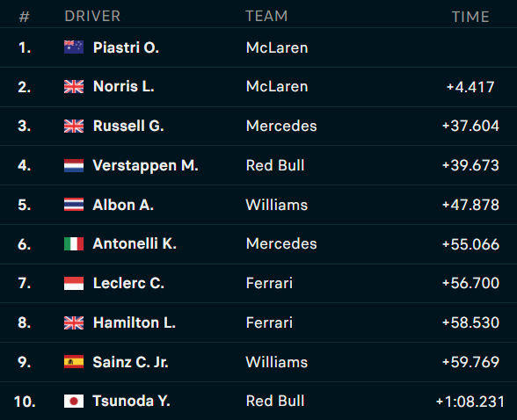Select the Italian flag next to Antonelli
The image size is (517, 420).
[74, 243]
